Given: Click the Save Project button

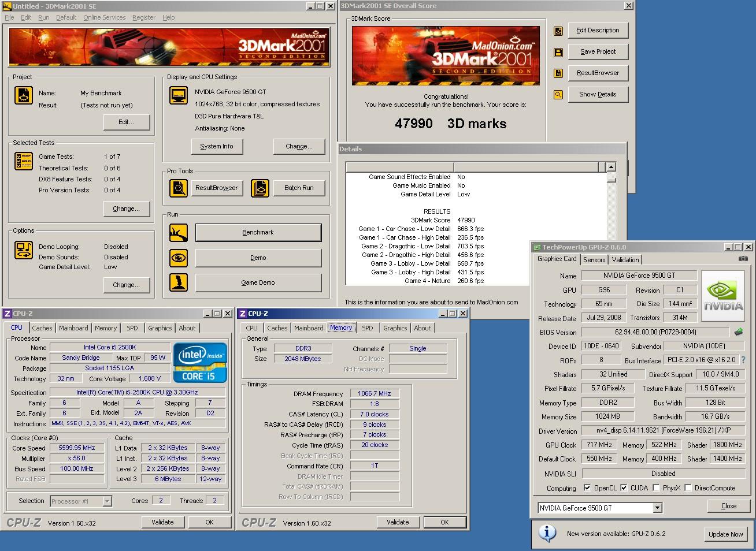Looking at the screenshot, I should [x=598, y=51].
